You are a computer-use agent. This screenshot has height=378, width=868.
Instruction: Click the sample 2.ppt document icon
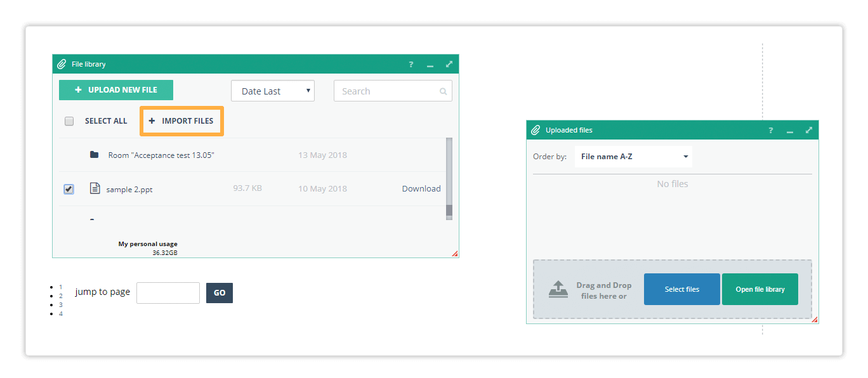[x=95, y=188]
